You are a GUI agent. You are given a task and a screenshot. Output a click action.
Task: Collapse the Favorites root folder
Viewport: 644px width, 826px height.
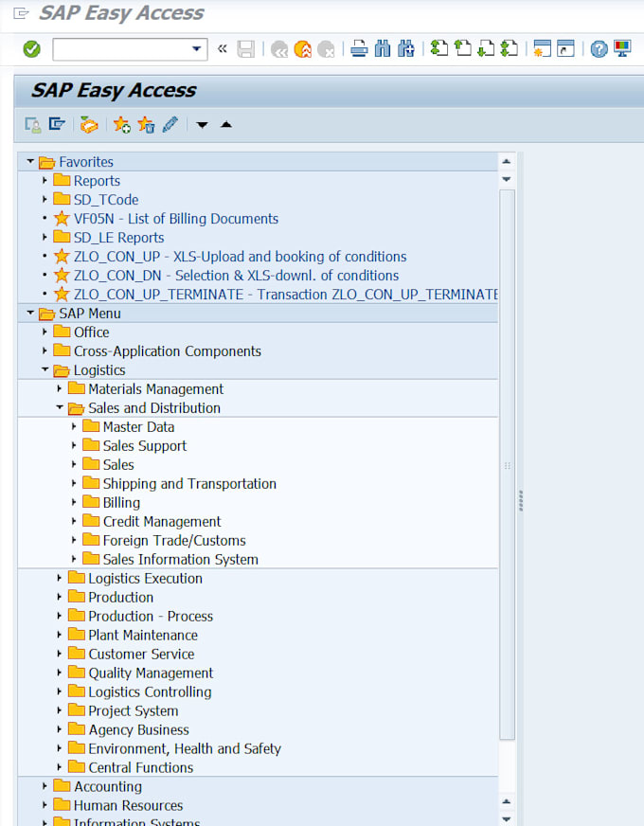(30, 162)
